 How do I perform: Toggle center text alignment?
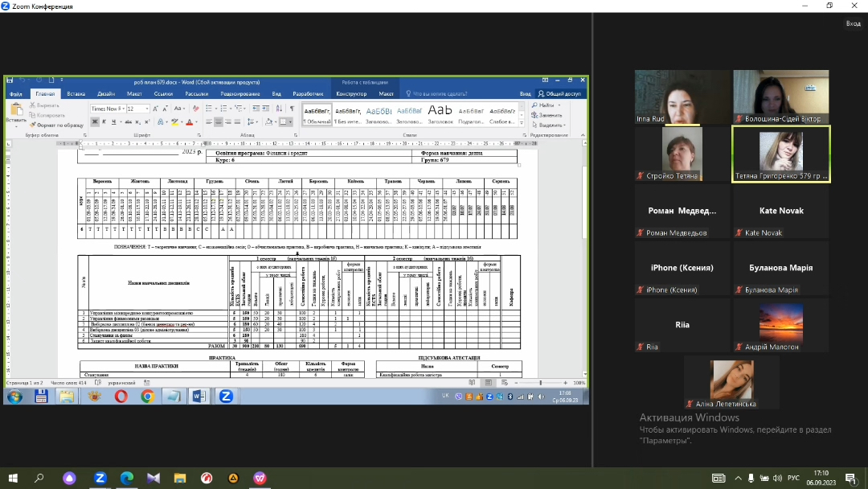[x=218, y=122]
